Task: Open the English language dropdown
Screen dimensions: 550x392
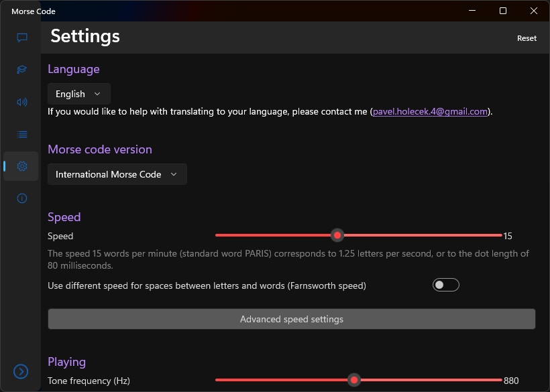Action: 78,94
